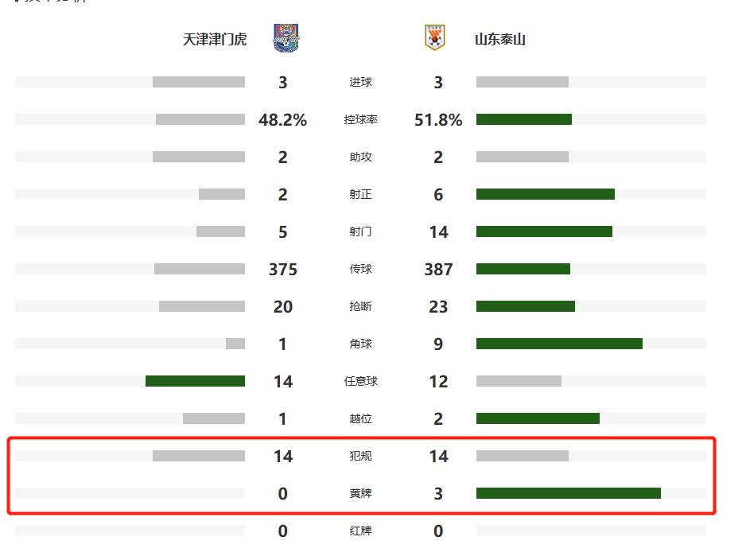The width and height of the screenshot is (746, 560).
Task: Click Shandong's green corner kick bar
Action: pyautogui.click(x=559, y=344)
